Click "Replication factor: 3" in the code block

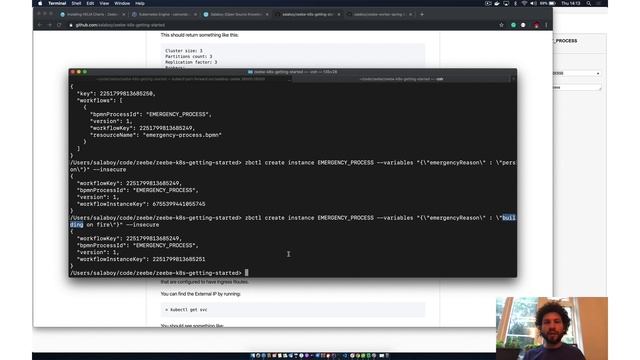pos(191,62)
